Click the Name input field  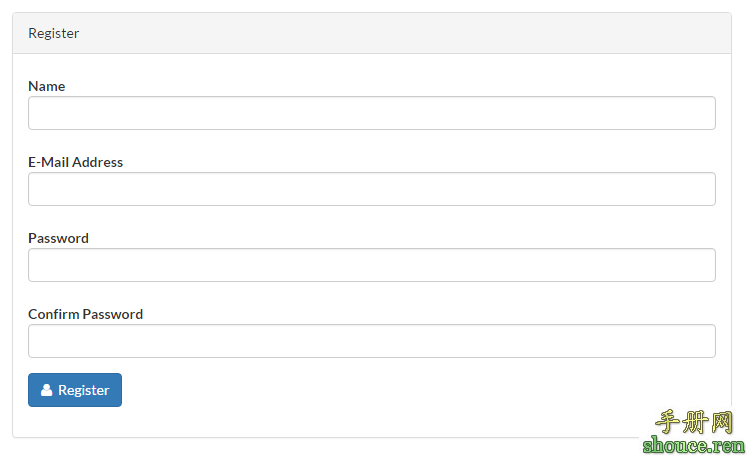[x=371, y=113]
